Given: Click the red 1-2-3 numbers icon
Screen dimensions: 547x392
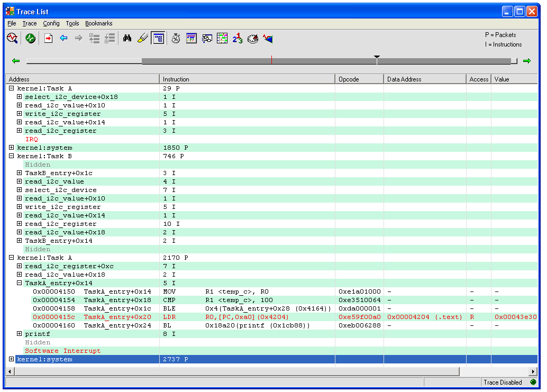Looking at the screenshot, I should (238, 38).
